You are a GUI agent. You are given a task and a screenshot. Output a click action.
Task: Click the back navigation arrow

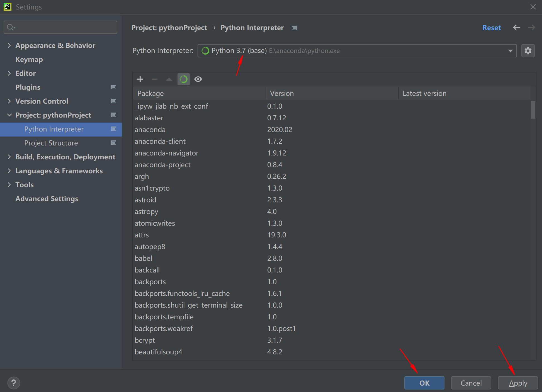516,27
